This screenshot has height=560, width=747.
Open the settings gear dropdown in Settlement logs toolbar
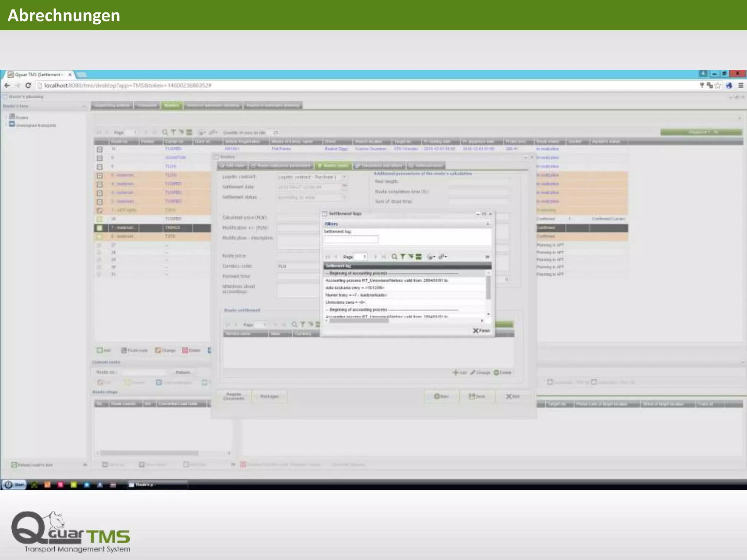click(431, 257)
